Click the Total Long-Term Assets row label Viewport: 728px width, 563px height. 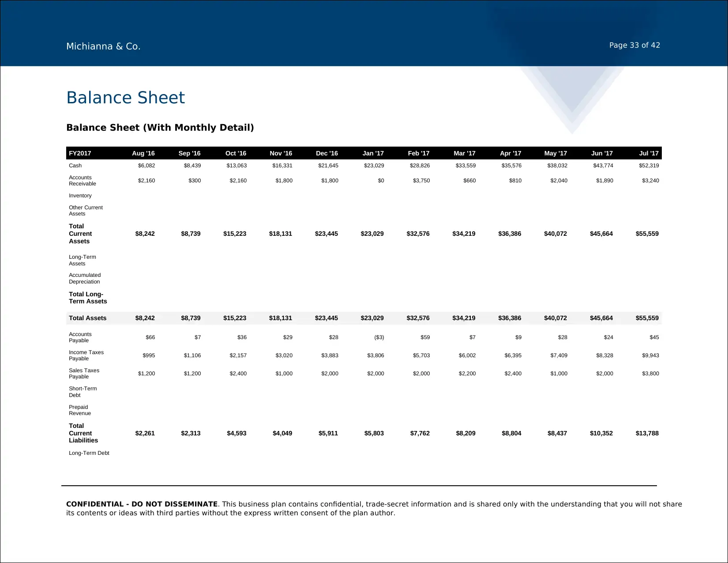click(x=88, y=298)
